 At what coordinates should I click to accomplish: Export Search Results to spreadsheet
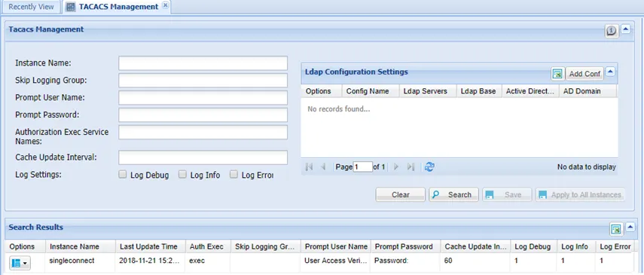click(615, 229)
